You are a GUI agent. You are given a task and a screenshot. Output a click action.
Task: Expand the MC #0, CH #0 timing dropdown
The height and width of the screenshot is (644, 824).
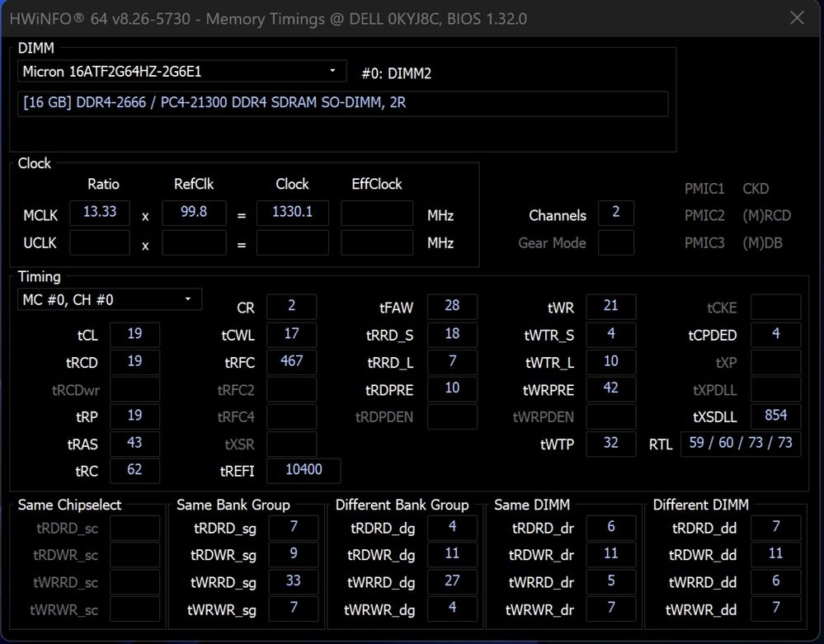click(110, 299)
